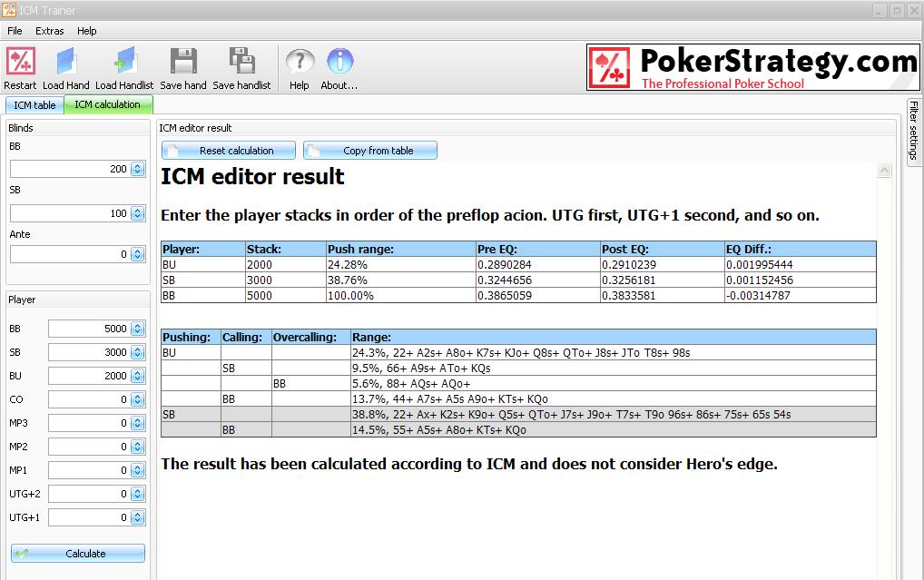Viewport: 924px width, 580px height.
Task: Switch to the ICM table tab
Action: pyautogui.click(x=34, y=105)
